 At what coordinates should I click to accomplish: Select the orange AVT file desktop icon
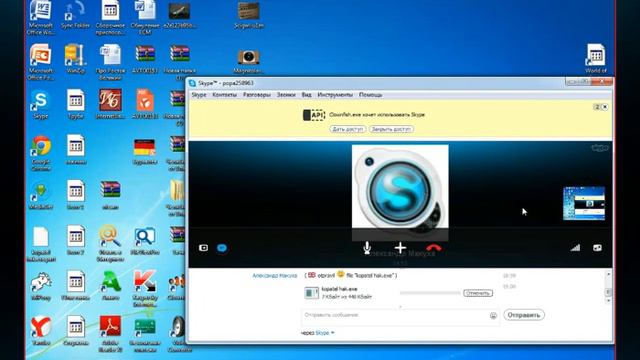(145, 104)
